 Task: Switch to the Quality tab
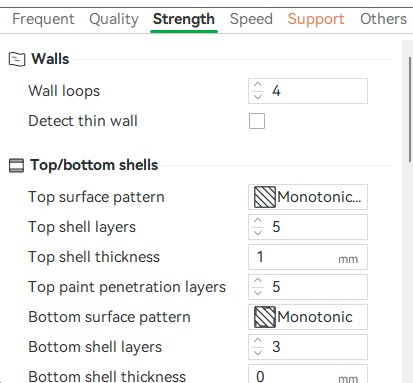coord(114,19)
